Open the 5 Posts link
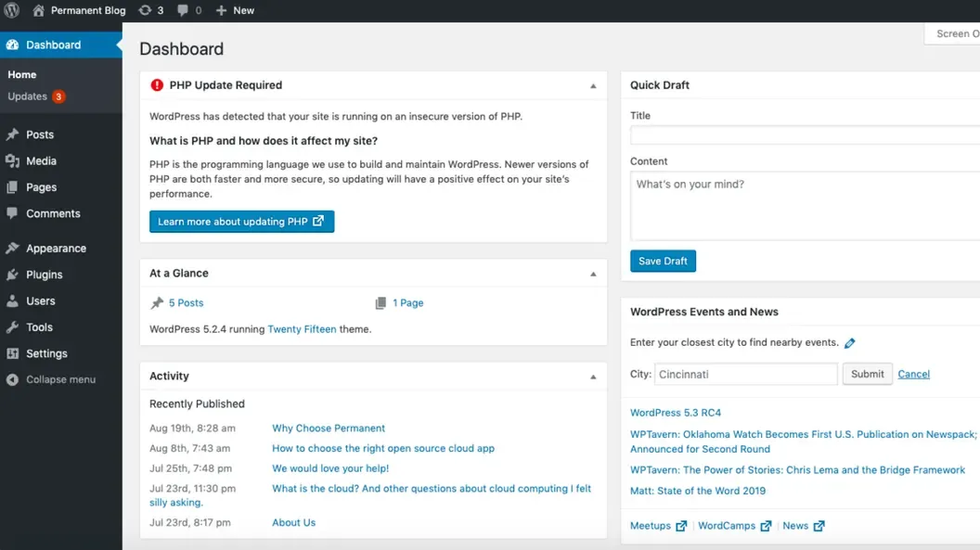The image size is (980, 550). tap(187, 302)
